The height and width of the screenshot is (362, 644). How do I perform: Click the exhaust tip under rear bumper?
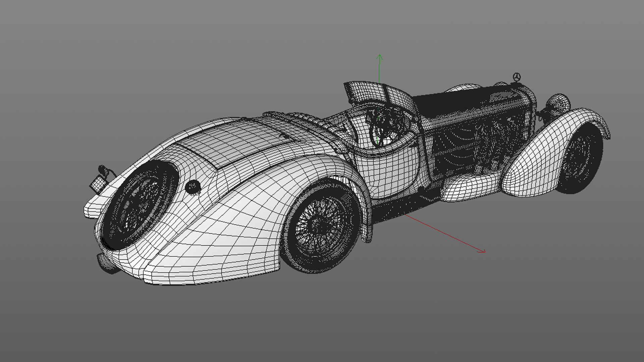point(107,263)
